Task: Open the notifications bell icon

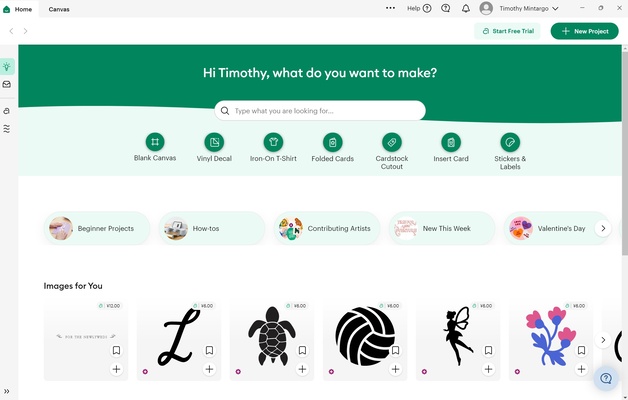Action: (x=465, y=8)
